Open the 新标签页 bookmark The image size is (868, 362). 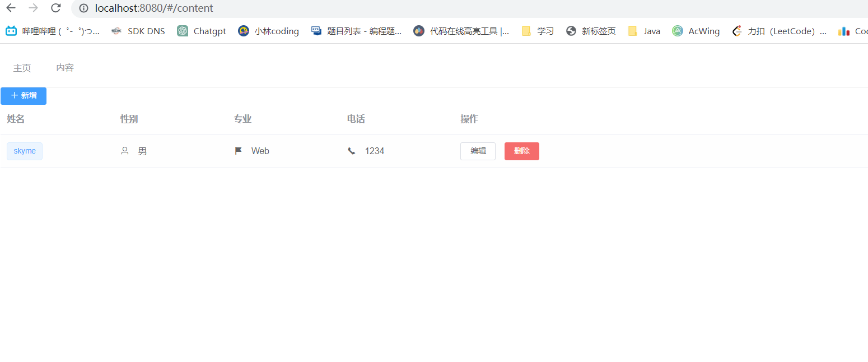pos(591,31)
